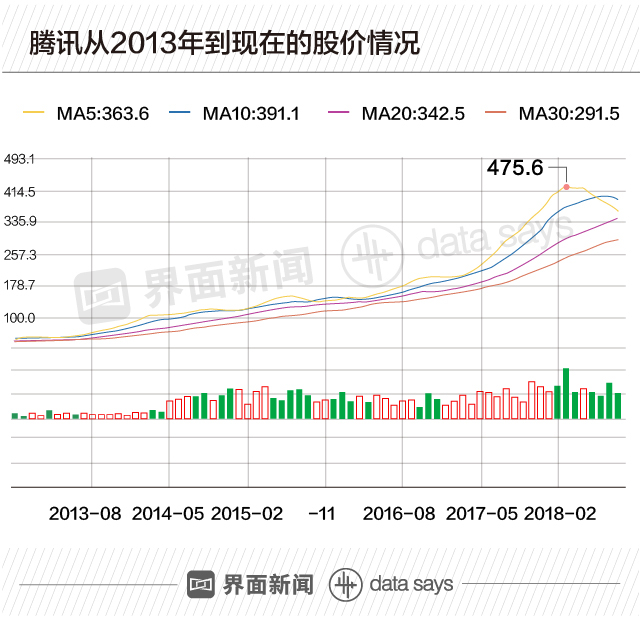This screenshot has width=640, height=629.
Task: Click the blue MA10 legend line swatch
Action: (180, 112)
